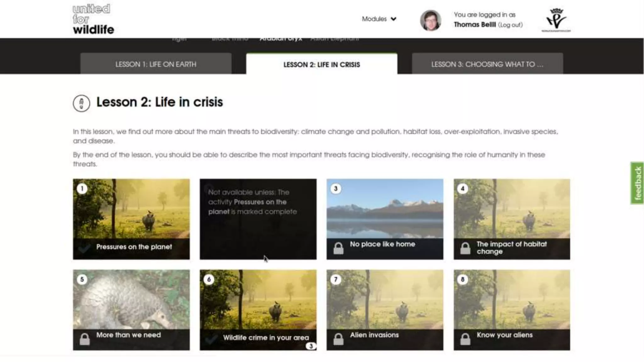
Task: Click the Log out link
Action: click(510, 25)
